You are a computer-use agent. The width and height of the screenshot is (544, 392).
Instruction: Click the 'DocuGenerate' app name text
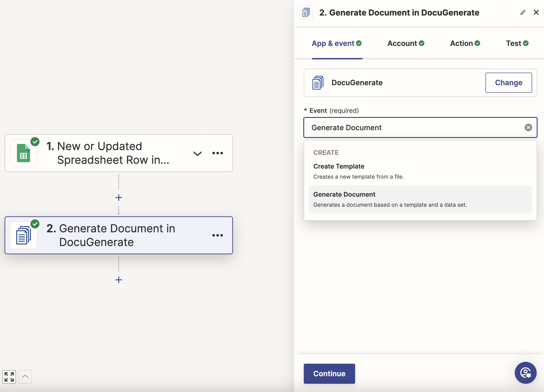(357, 83)
